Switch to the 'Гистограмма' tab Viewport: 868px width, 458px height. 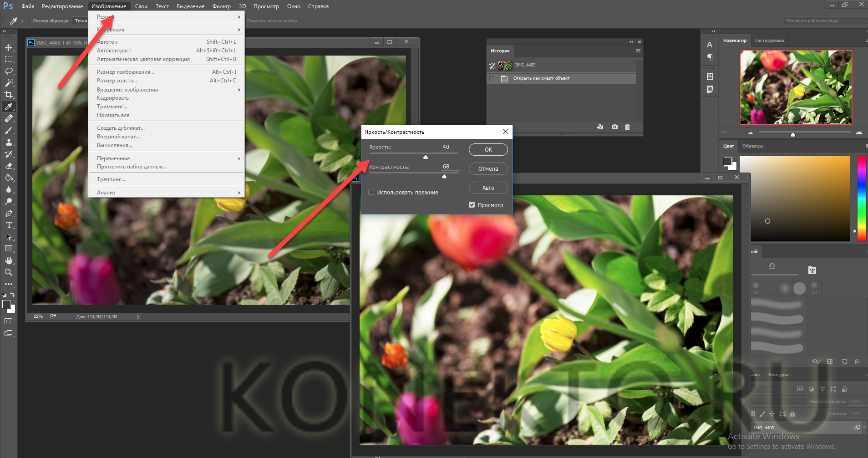(769, 41)
